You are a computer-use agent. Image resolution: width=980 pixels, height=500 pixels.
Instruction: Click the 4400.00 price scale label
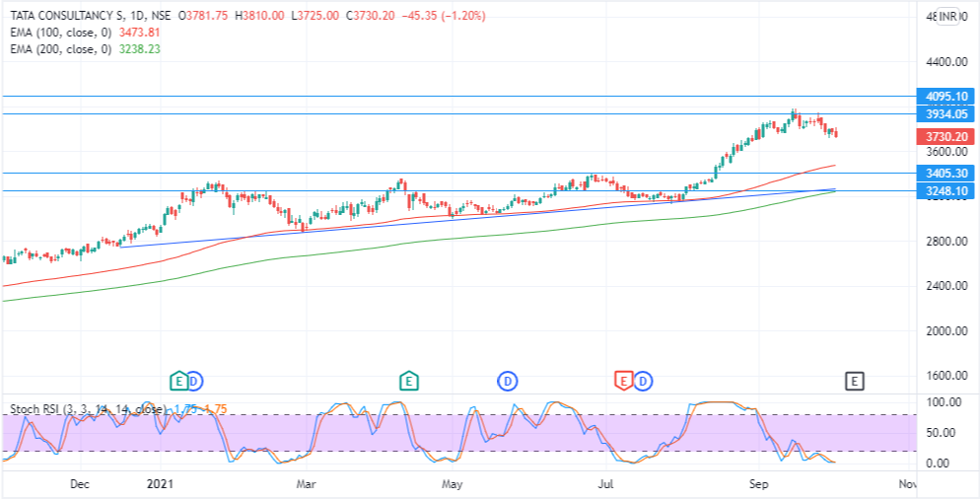coord(946,62)
